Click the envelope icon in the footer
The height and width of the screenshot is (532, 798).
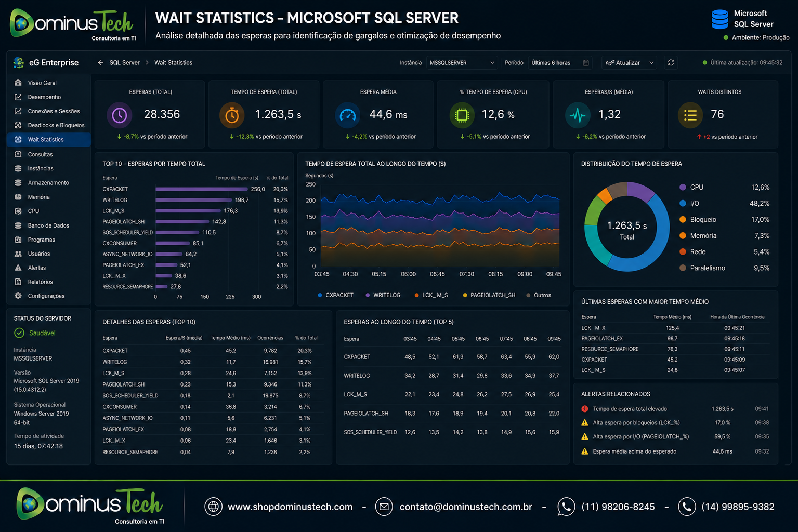click(384, 507)
